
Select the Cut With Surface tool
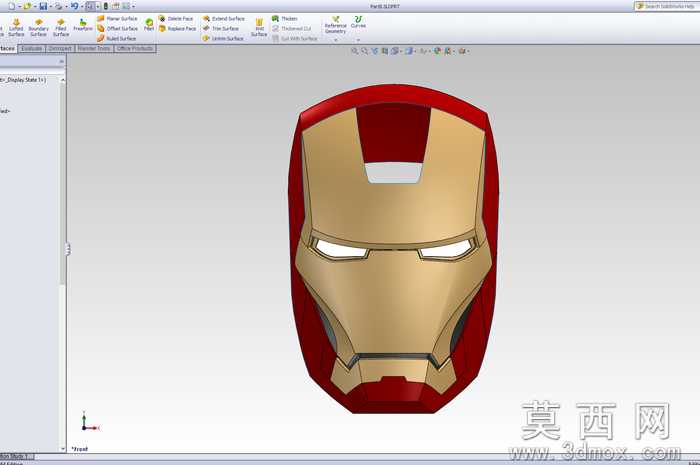(295, 38)
